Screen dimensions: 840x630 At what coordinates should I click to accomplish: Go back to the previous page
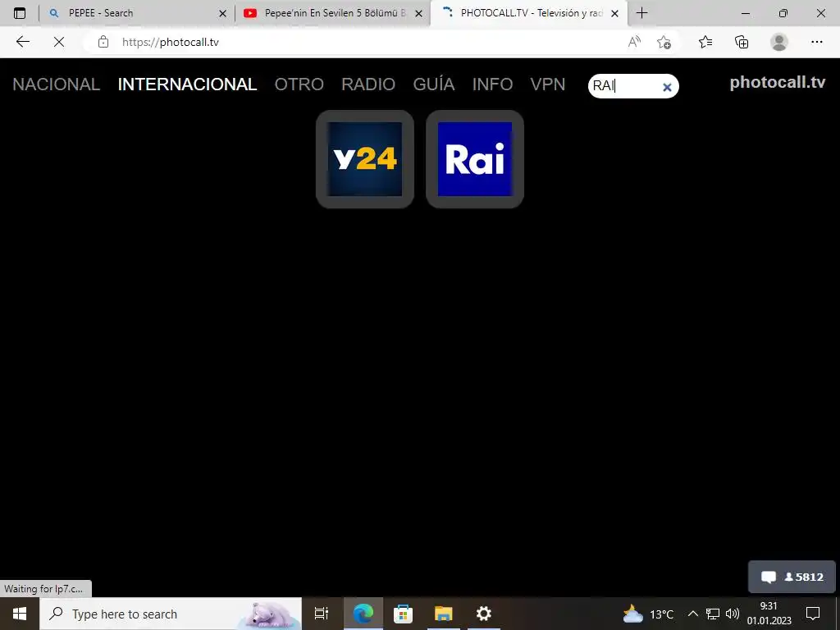pos(22,42)
